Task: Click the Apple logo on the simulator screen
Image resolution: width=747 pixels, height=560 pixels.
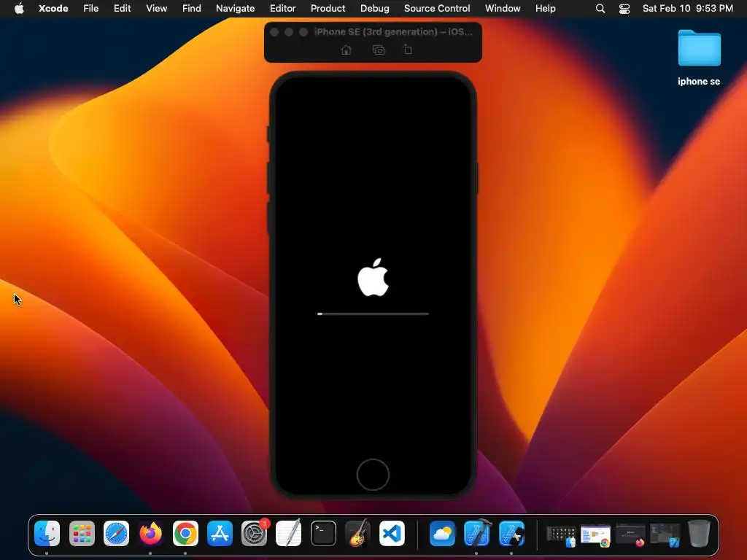Action: pyautogui.click(x=373, y=277)
